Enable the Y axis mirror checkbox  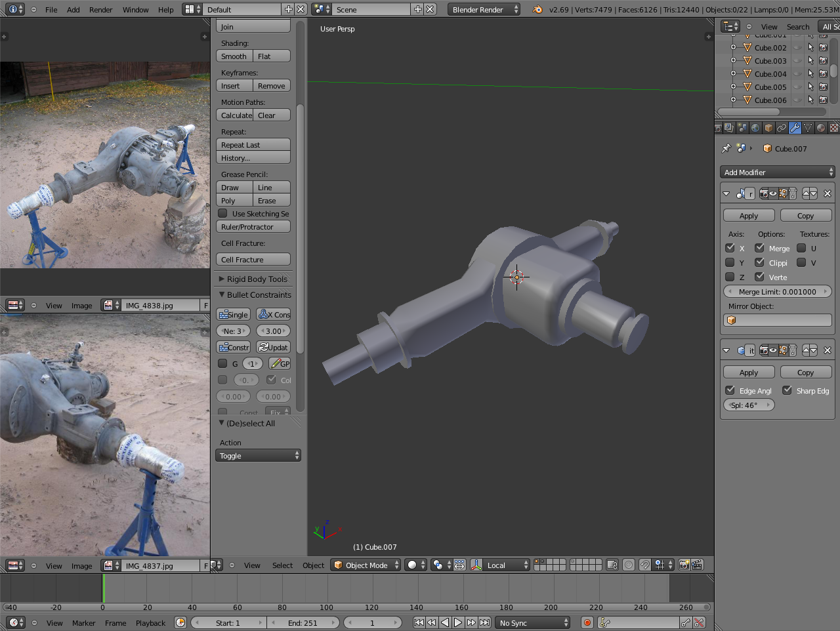730,262
